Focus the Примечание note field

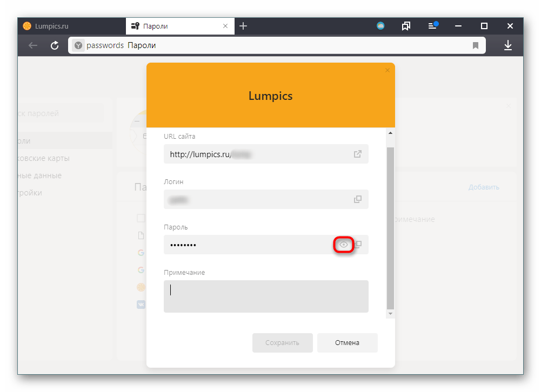click(266, 296)
